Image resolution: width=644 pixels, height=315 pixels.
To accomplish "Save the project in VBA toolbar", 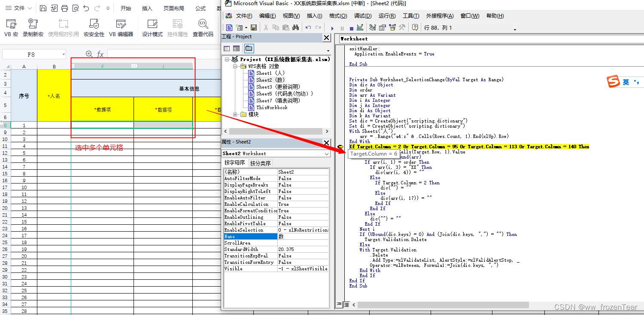I will click(254, 28).
